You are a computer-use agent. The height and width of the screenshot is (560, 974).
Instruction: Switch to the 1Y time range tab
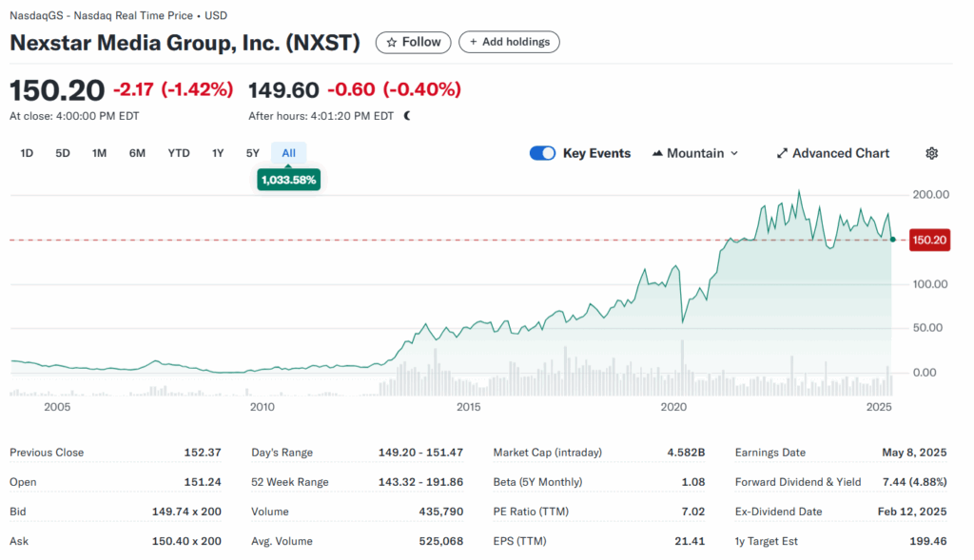click(217, 152)
